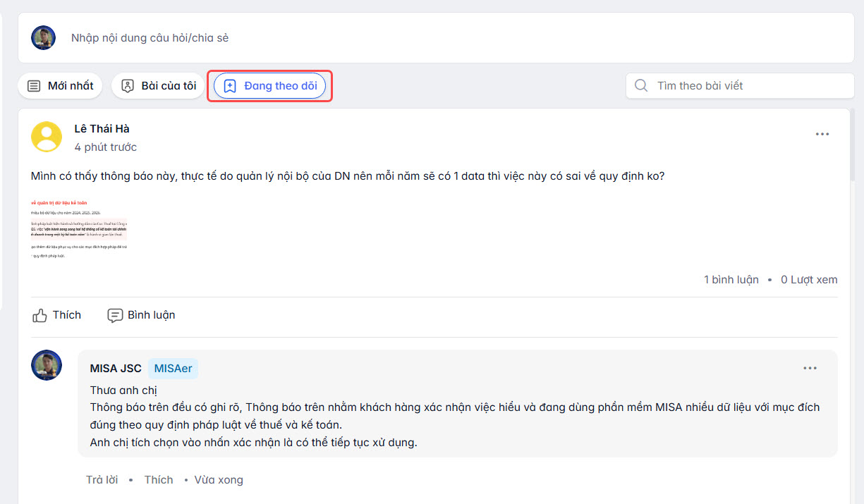The image size is (864, 504).
Task: Click the thumbs-up Thích icon under the post
Action: tap(40, 316)
